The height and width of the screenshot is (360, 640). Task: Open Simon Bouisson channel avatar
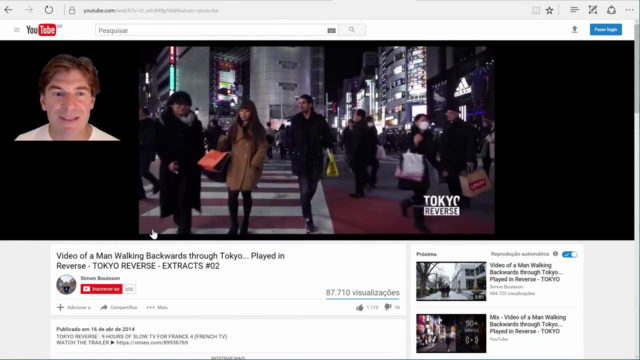[x=66, y=284]
